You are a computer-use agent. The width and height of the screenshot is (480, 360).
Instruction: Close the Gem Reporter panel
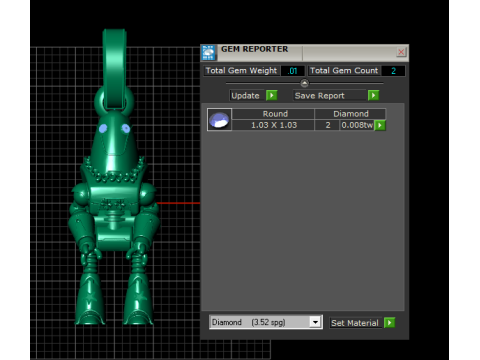[x=401, y=52]
